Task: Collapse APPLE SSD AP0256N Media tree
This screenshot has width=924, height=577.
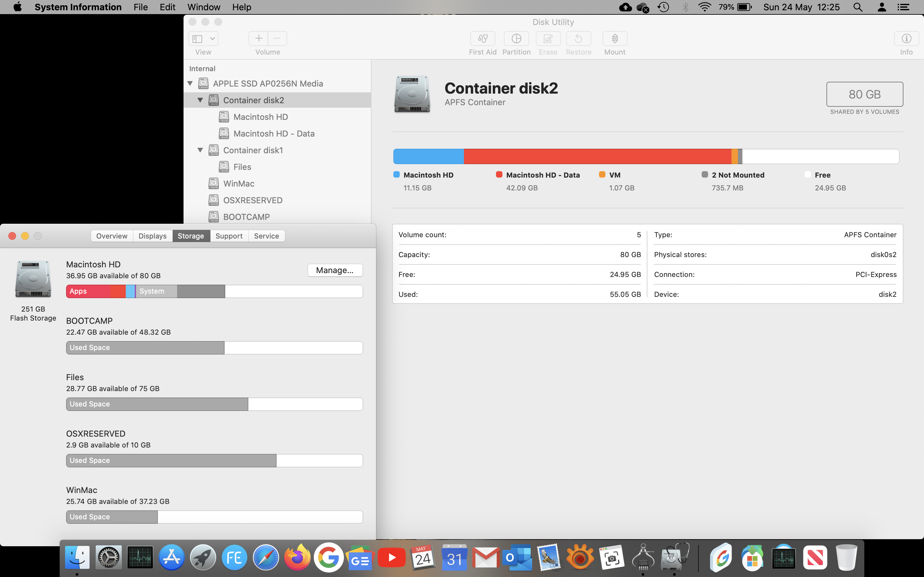Action: coord(190,84)
